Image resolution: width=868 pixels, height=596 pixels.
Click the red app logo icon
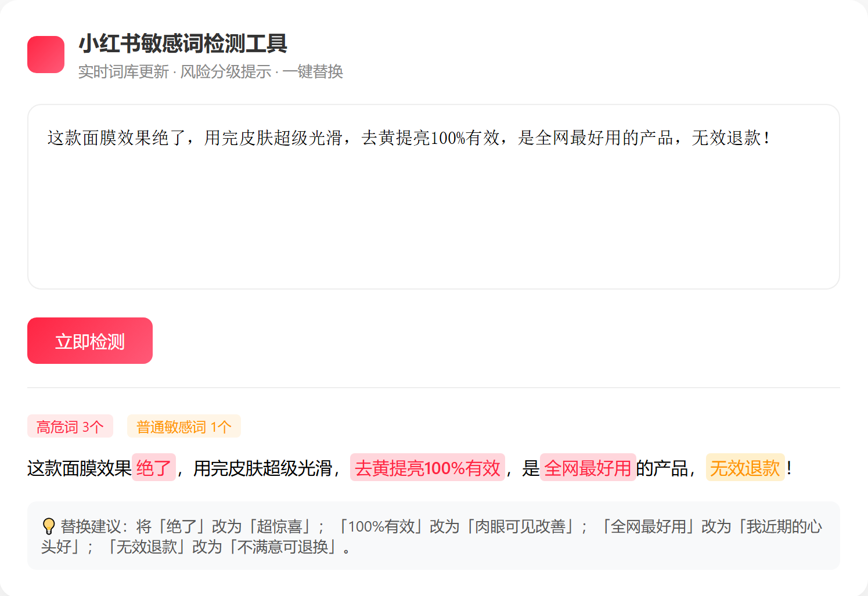pyautogui.click(x=46, y=55)
